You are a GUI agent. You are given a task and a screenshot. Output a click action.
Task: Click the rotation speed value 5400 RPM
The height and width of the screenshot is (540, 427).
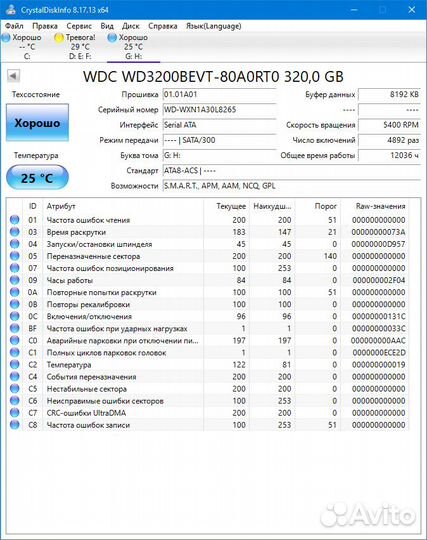coord(389,125)
